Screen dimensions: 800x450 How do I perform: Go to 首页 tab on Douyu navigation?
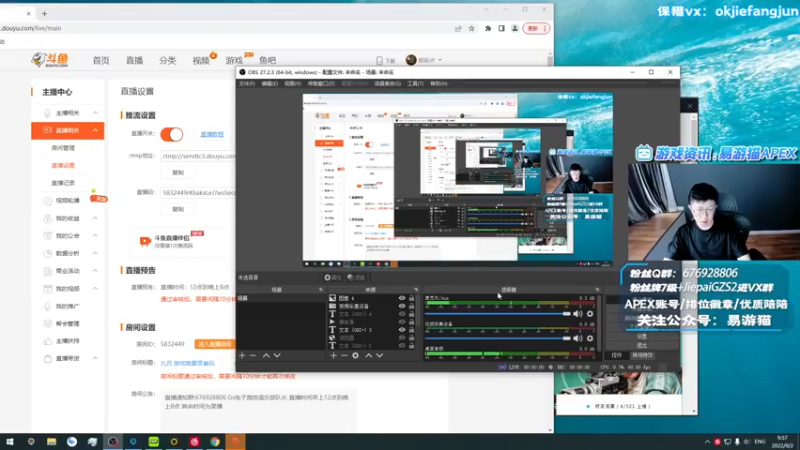point(101,61)
